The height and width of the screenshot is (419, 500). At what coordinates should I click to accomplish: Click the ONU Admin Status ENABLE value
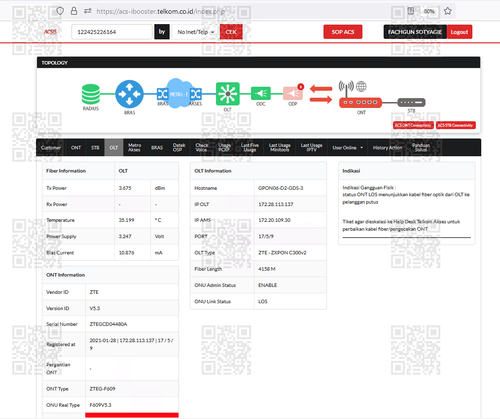pyautogui.click(x=267, y=285)
